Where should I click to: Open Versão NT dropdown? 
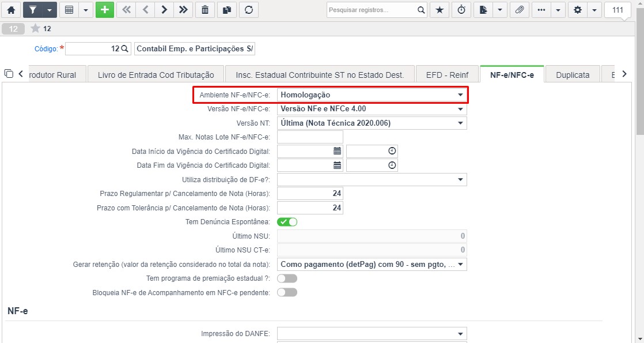tap(372, 123)
